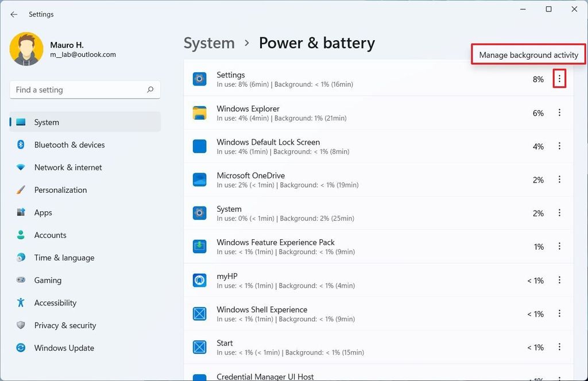Viewport: 588px width, 381px height.
Task: Open Time & language settings page
Action: [63, 258]
